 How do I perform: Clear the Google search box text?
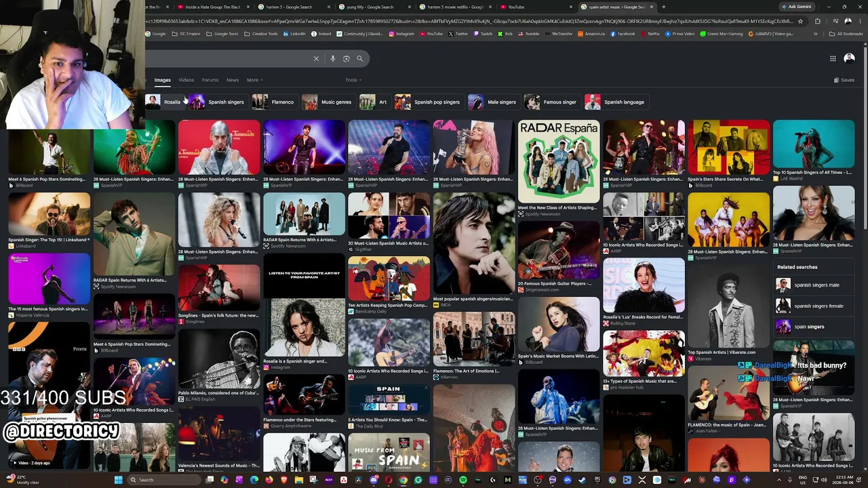(316, 58)
